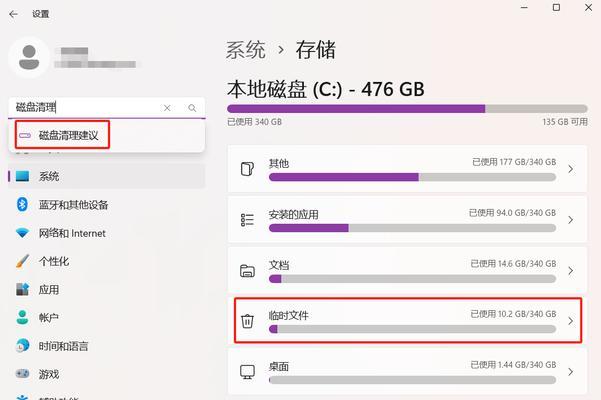The height and width of the screenshot is (400, 601).
Task: Click the magnifier search icon
Action: point(192,108)
